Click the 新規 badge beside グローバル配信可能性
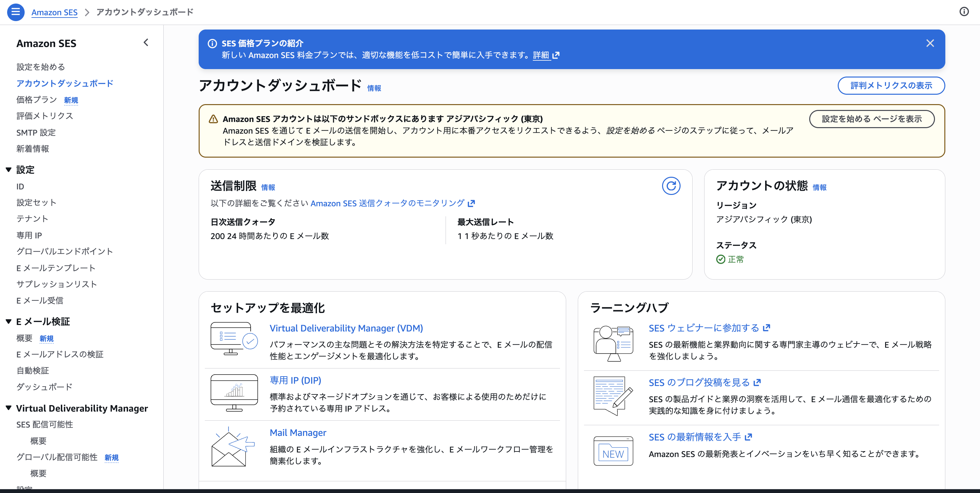Image resolution: width=980 pixels, height=493 pixels. click(x=111, y=457)
